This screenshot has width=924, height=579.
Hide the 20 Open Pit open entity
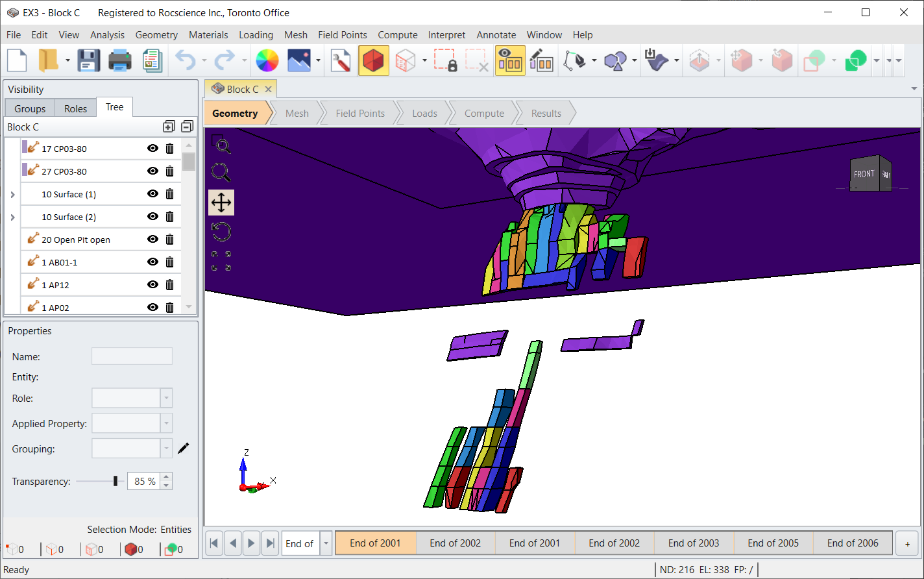click(x=152, y=239)
